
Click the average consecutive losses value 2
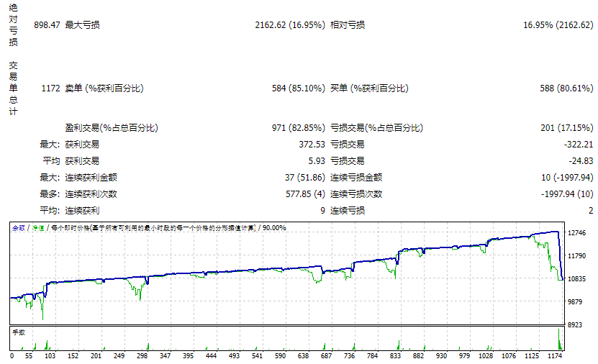point(591,211)
